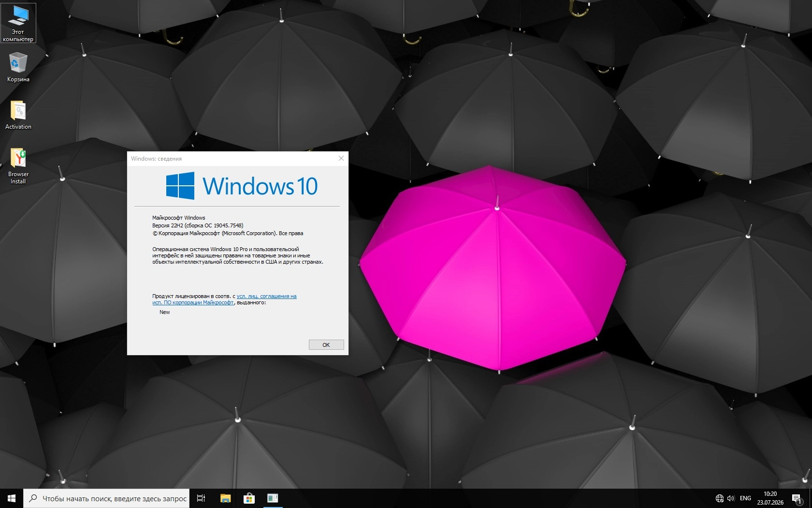Open the clock showing 10:20 and date
812x508 pixels.
770,498
